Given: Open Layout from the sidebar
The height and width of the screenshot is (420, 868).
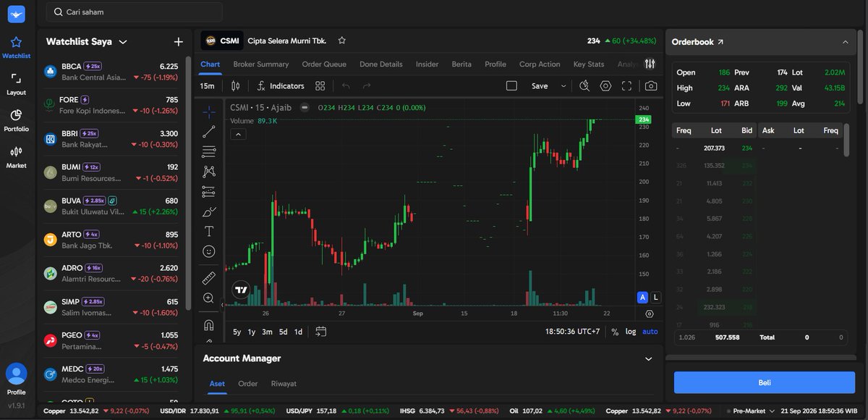Looking at the screenshot, I should pyautogui.click(x=16, y=84).
